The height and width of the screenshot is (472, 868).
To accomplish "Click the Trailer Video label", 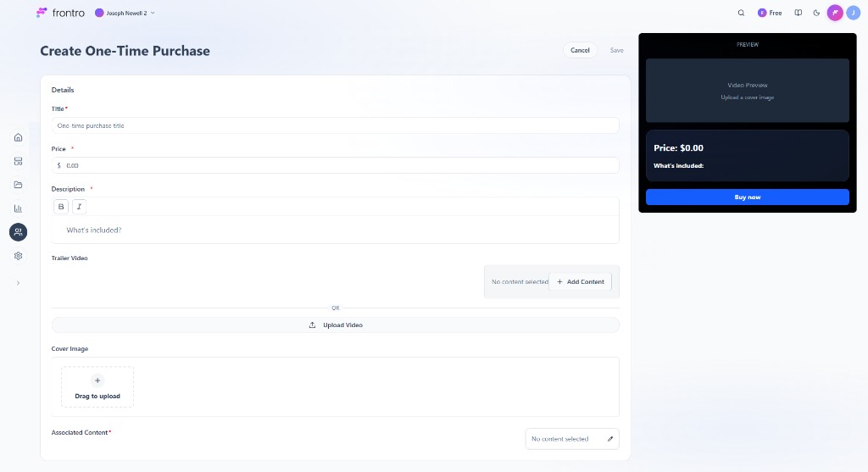I will (x=70, y=258).
